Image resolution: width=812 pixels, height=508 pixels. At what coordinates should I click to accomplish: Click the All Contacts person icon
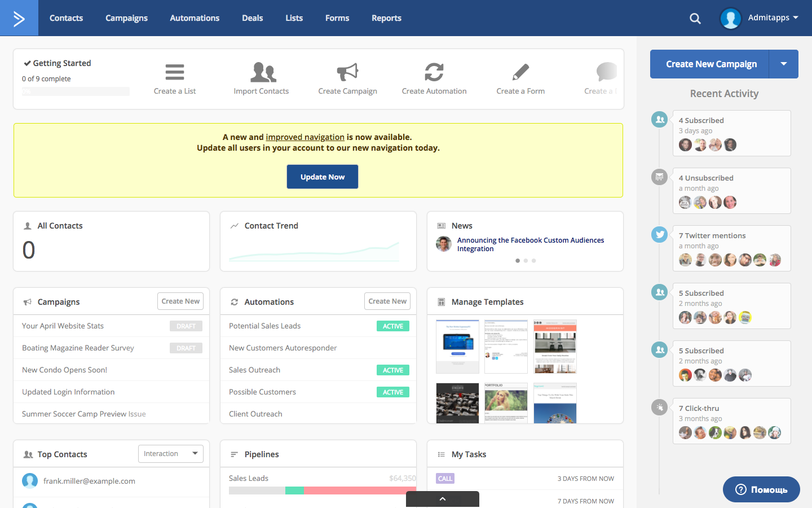point(28,226)
